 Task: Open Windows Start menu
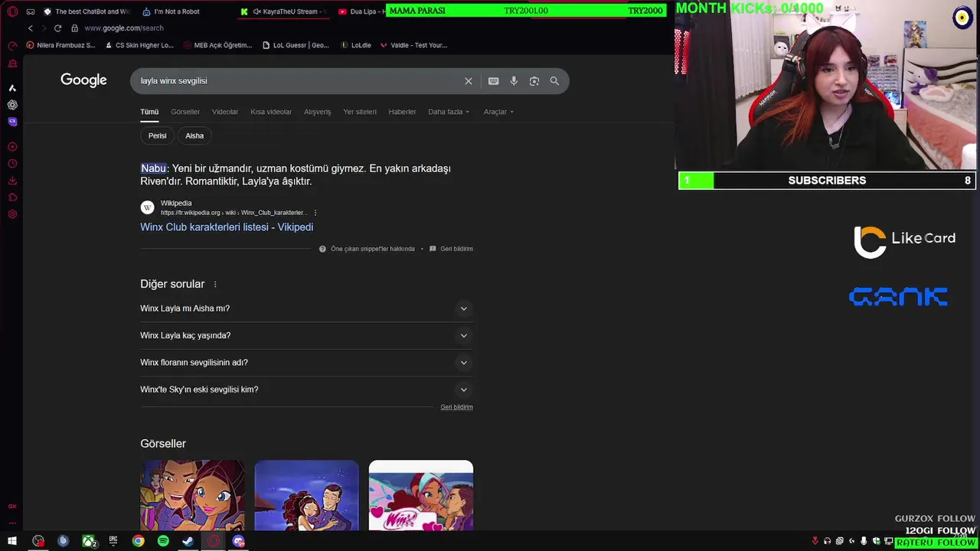pos(12,541)
